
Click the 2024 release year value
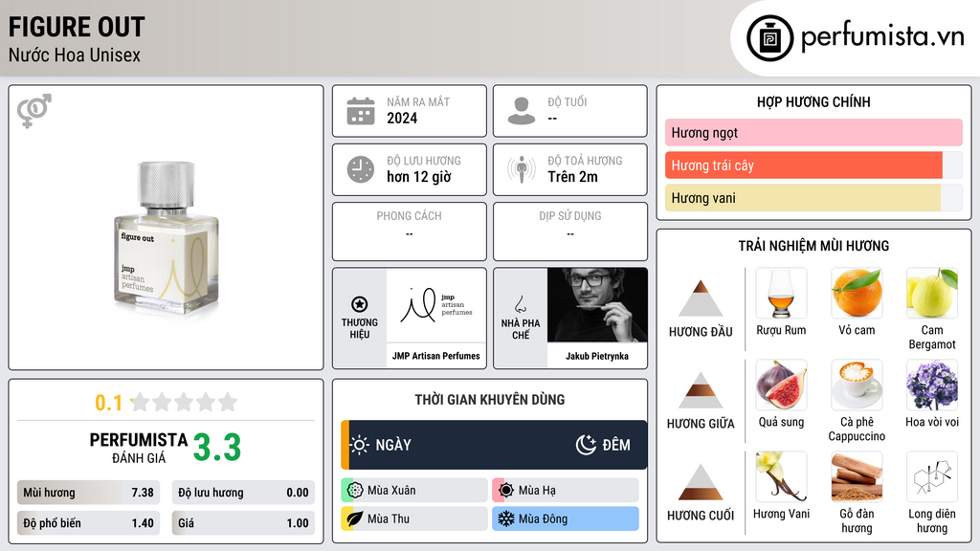402,118
